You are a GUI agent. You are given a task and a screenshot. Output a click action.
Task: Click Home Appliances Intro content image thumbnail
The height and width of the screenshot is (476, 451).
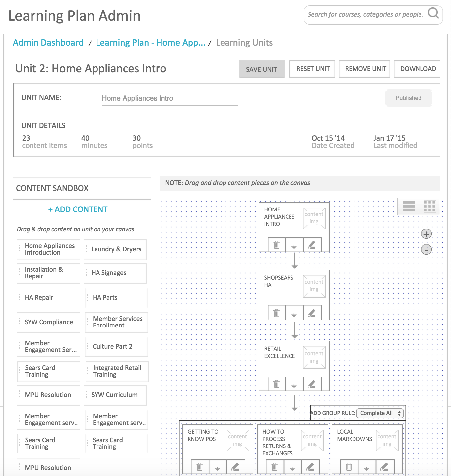click(314, 218)
